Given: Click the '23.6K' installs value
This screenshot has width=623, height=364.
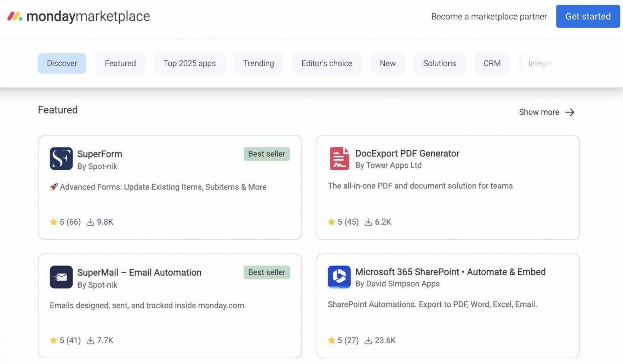Looking at the screenshot, I should (x=385, y=340).
